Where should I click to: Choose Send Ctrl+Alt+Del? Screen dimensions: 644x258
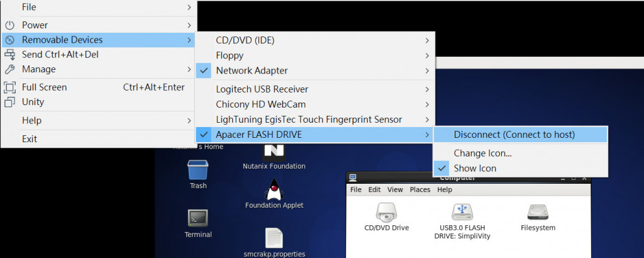pyautogui.click(x=99, y=54)
